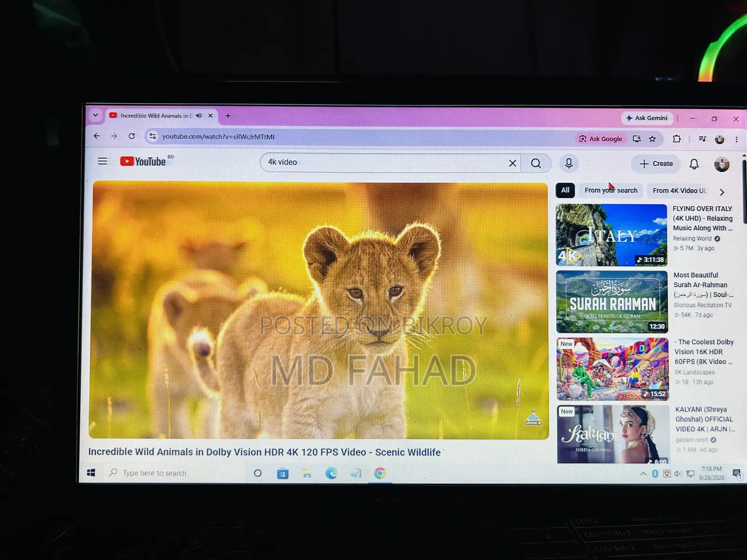747x560 pixels.
Task: Go to YouTube home via the logo
Action: click(x=143, y=161)
